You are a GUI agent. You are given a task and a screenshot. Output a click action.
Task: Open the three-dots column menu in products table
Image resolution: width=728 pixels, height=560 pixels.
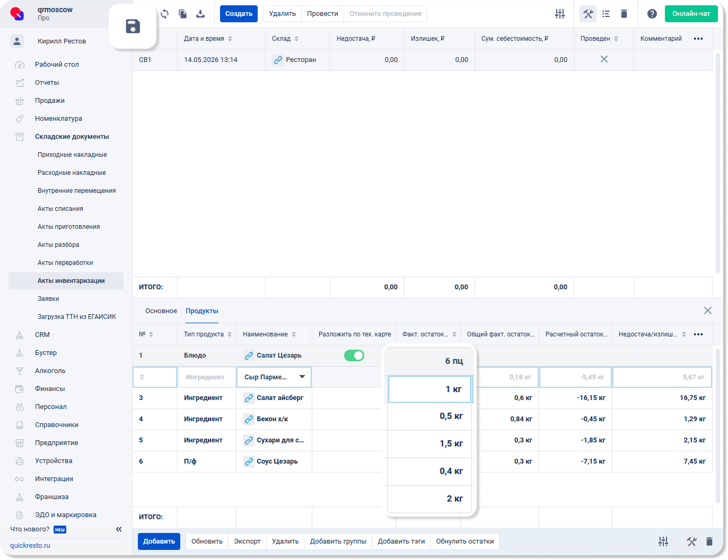click(x=698, y=334)
